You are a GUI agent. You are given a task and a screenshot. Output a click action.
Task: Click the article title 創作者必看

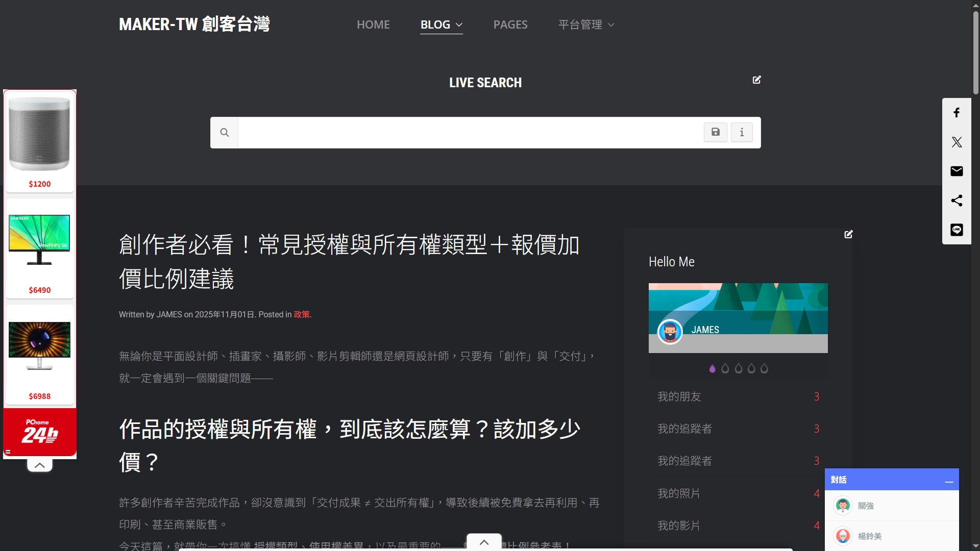pyautogui.click(x=349, y=261)
